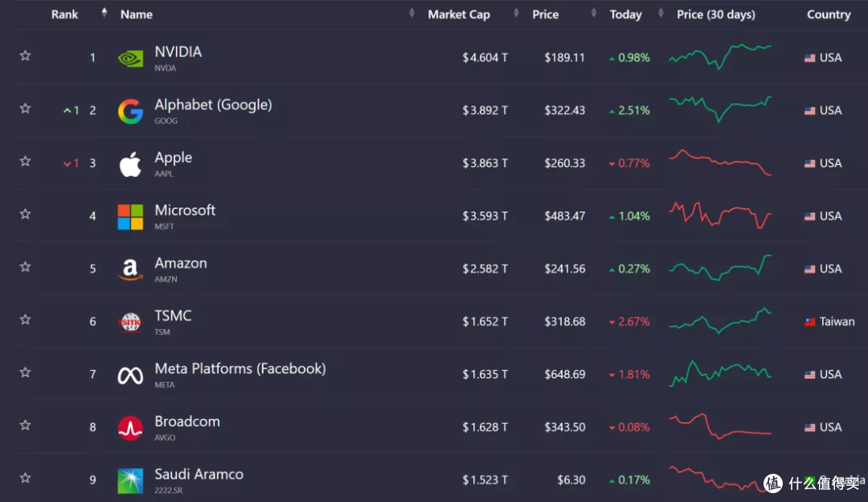This screenshot has height=502, width=868.
Task: Click the Price column header
Action: click(545, 14)
